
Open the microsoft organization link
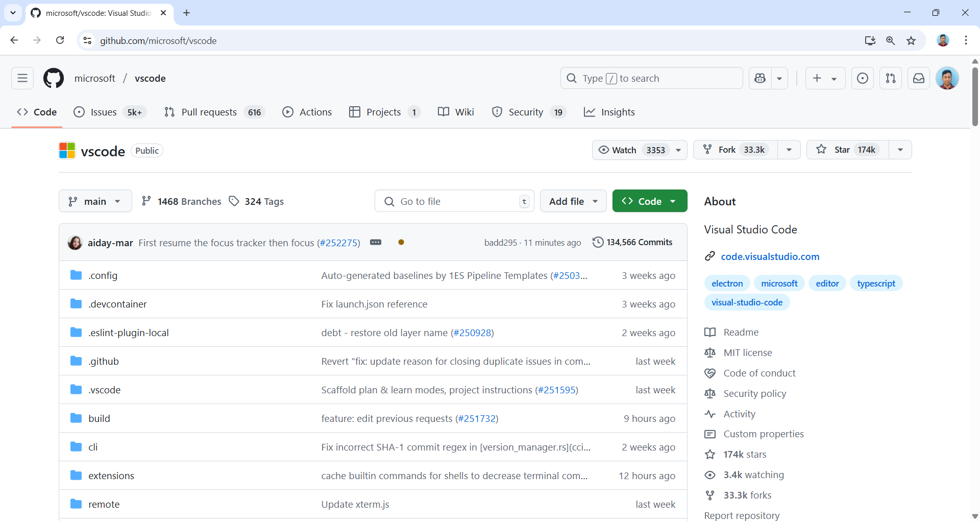tap(95, 78)
